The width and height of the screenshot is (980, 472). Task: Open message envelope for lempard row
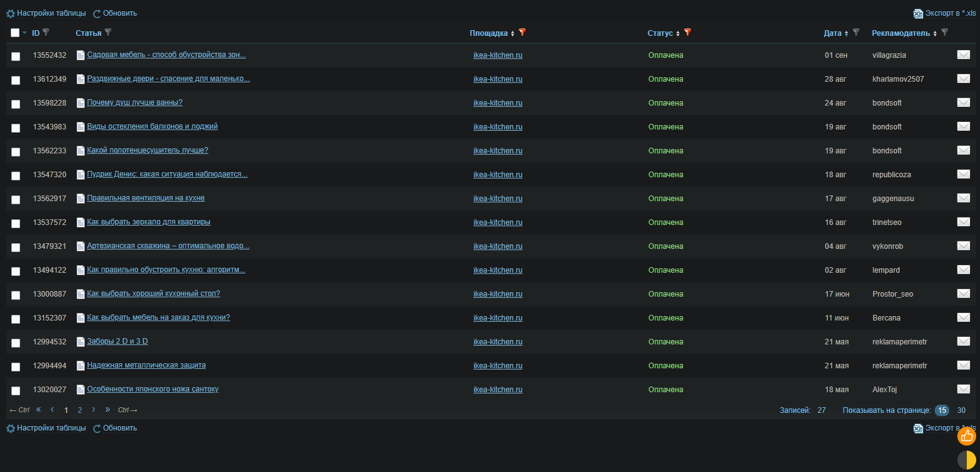click(x=963, y=270)
